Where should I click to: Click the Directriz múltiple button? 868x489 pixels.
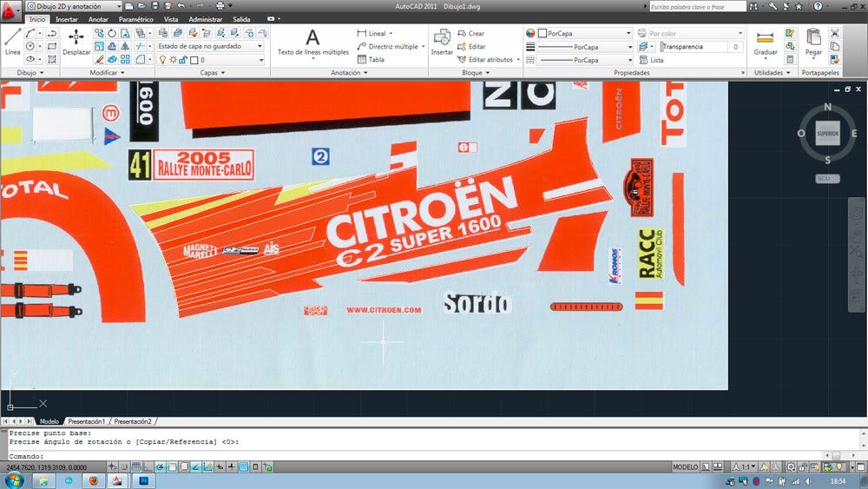click(391, 47)
